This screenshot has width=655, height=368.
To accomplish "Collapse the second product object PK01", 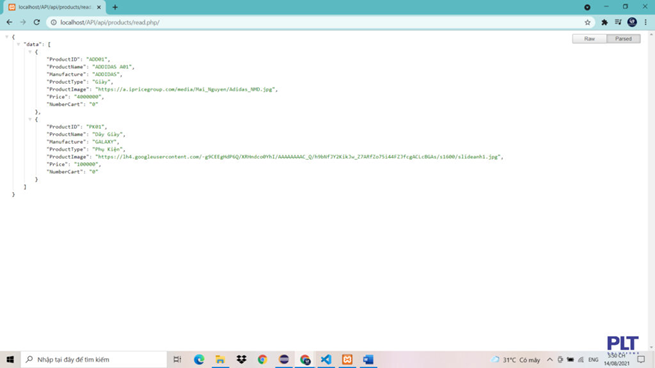I will (x=30, y=119).
